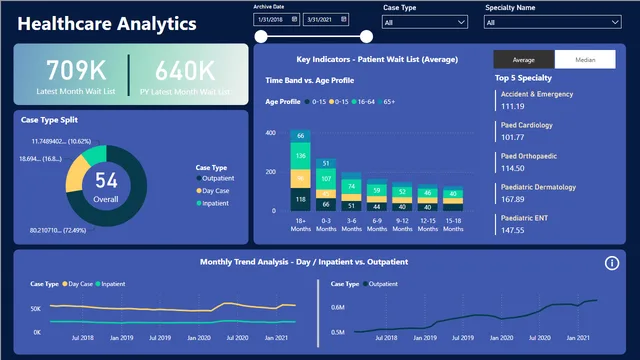Open the Specialty Name dropdown
Image resolution: width=640 pixels, height=360 pixels.
pos(553,22)
